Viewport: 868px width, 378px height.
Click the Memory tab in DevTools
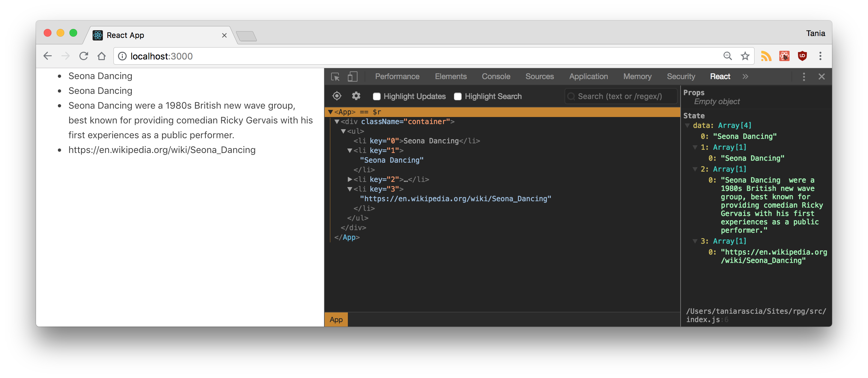coord(638,76)
